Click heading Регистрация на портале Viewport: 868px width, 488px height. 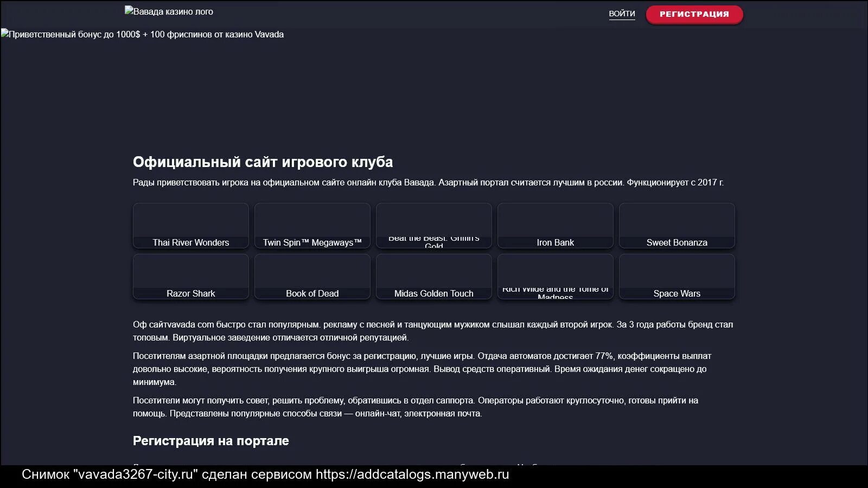211,440
